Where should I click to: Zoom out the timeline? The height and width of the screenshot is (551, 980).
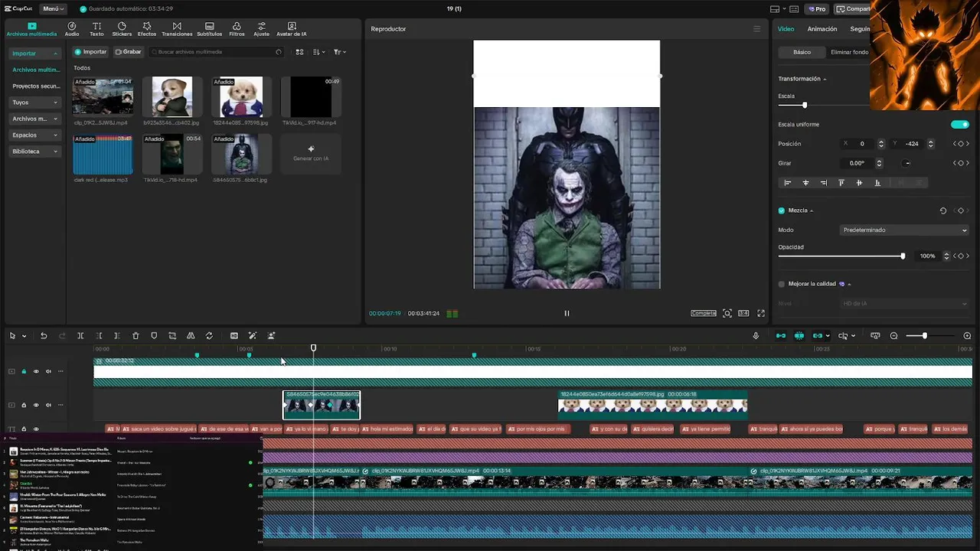pos(893,336)
